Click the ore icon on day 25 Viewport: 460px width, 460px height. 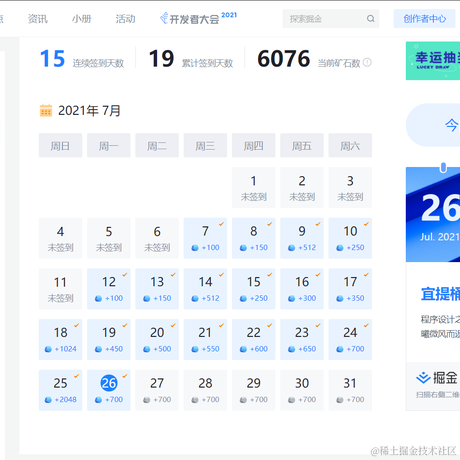tap(48, 400)
